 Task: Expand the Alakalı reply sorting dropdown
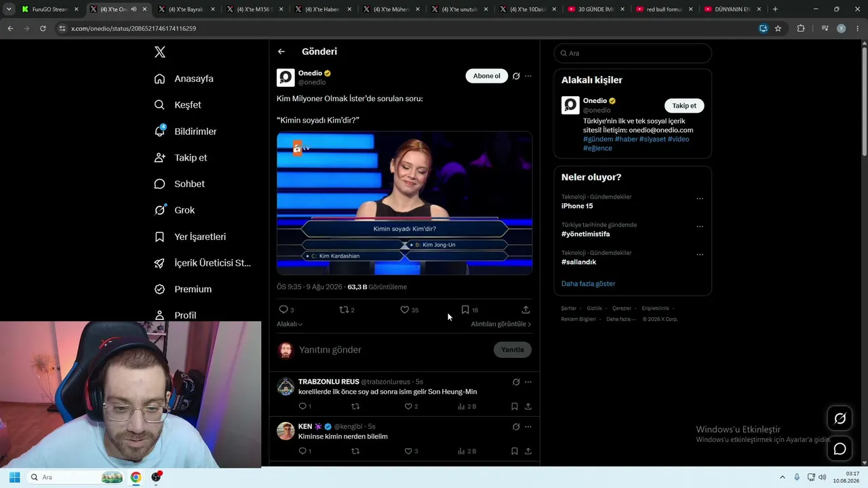coord(290,324)
